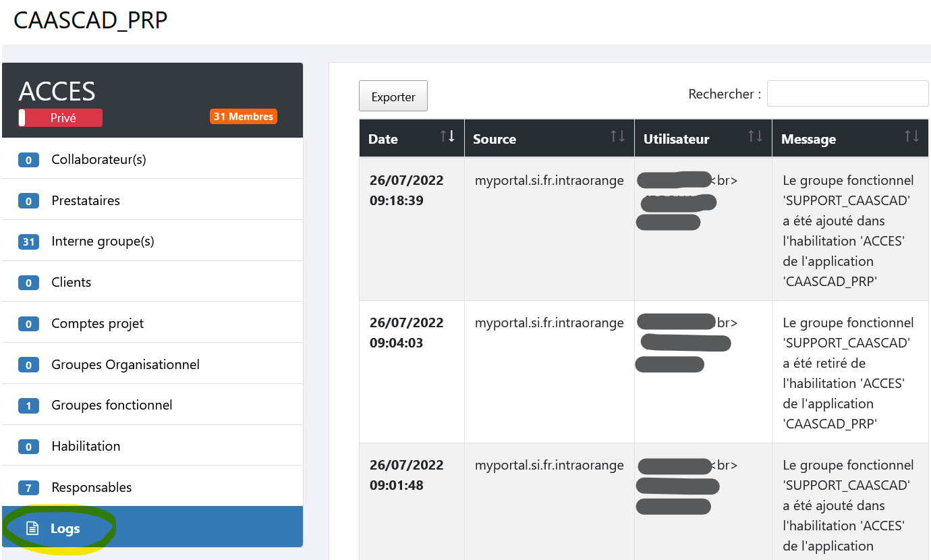
Task: Click the Source column header
Action: (x=549, y=138)
